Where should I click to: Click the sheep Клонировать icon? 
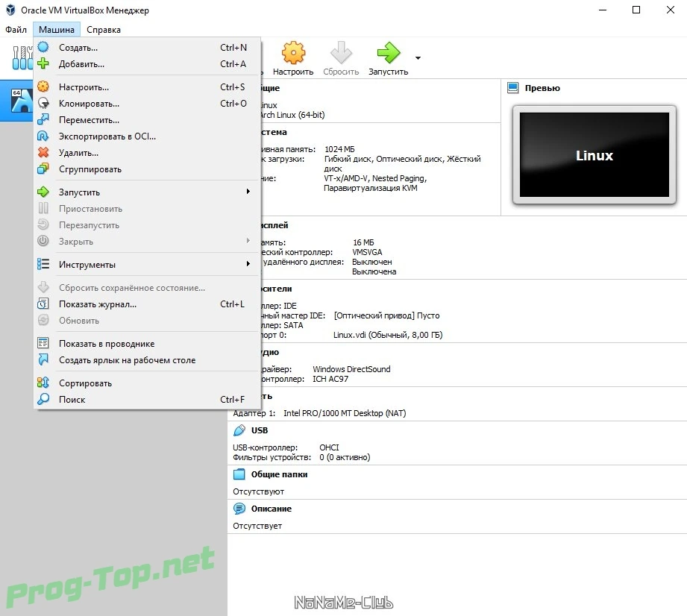point(43,104)
